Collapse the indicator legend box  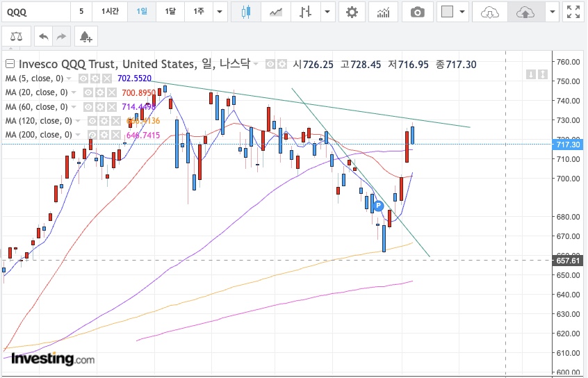click(x=10, y=64)
